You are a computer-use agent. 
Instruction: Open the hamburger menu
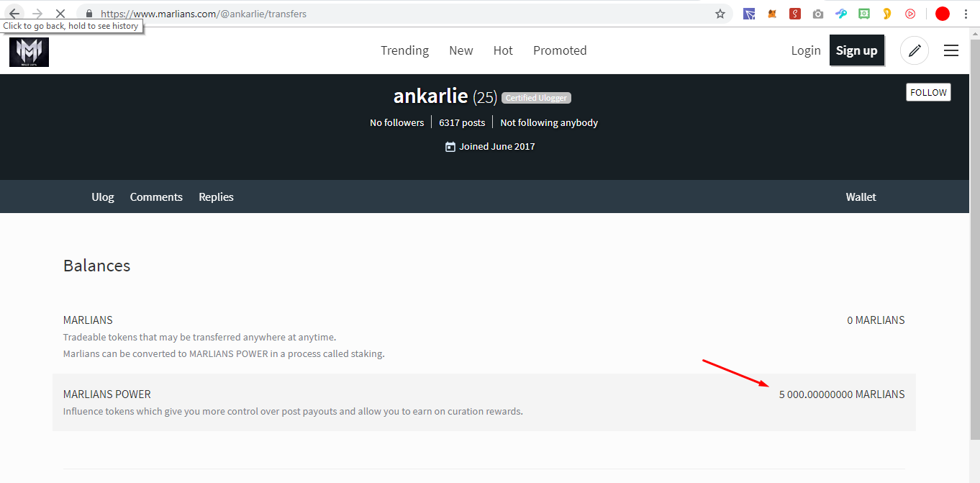coord(951,50)
